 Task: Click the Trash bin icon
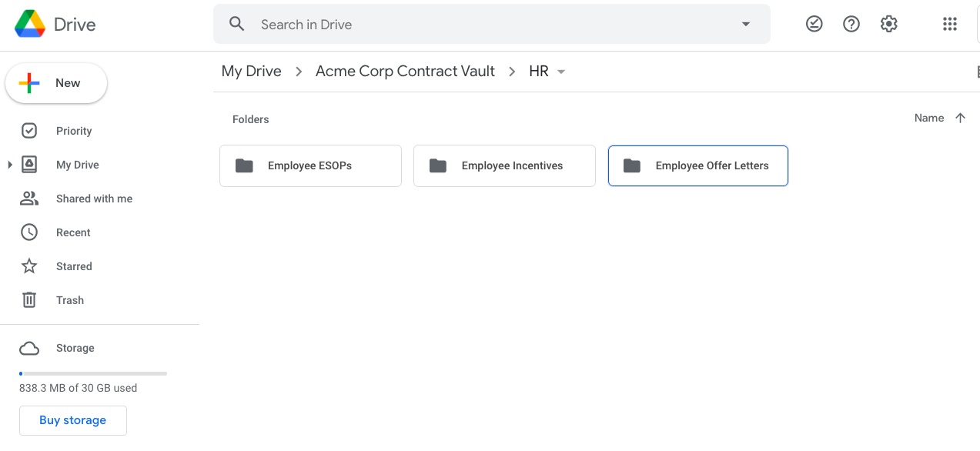(x=29, y=300)
